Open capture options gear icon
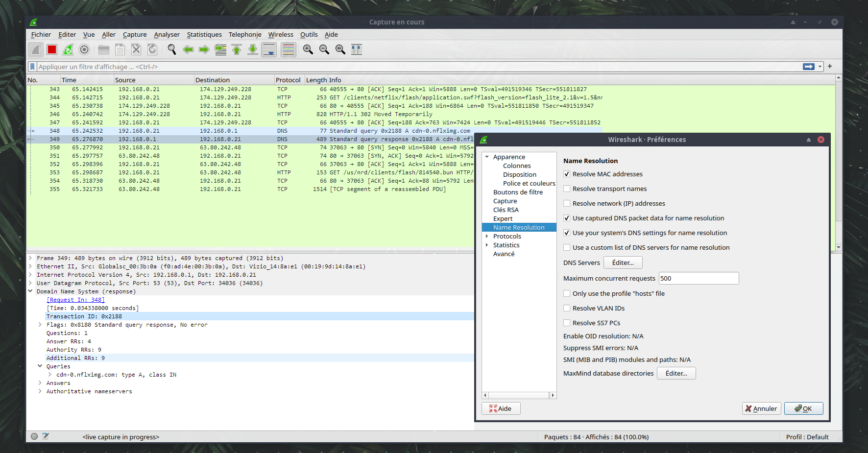The image size is (868, 453). pyautogui.click(x=84, y=49)
